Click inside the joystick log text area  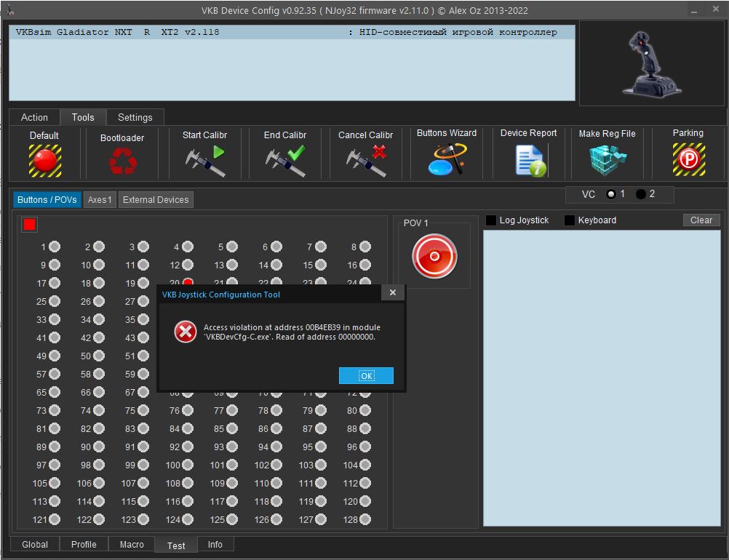602,378
